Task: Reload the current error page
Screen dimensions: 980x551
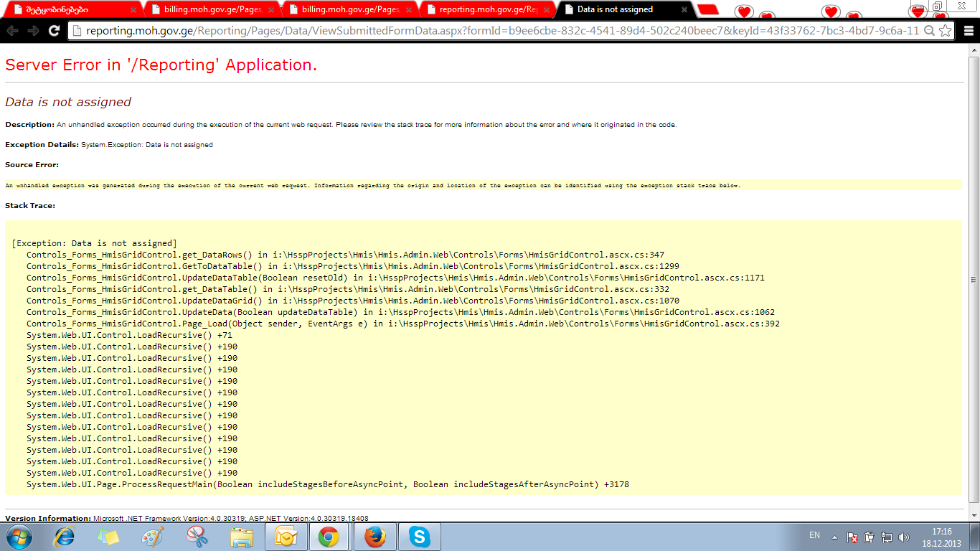Action: (x=54, y=31)
